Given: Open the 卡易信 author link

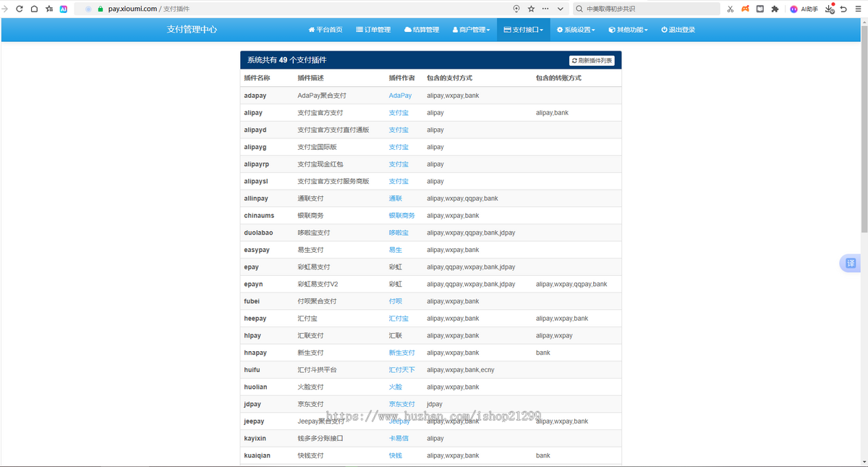Looking at the screenshot, I should tap(399, 439).
